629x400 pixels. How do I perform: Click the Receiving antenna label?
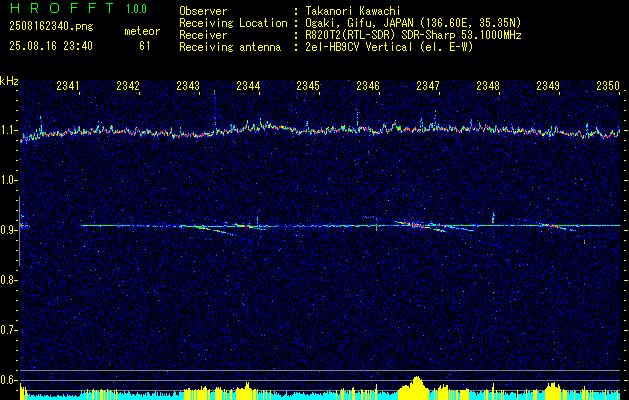tap(230, 47)
